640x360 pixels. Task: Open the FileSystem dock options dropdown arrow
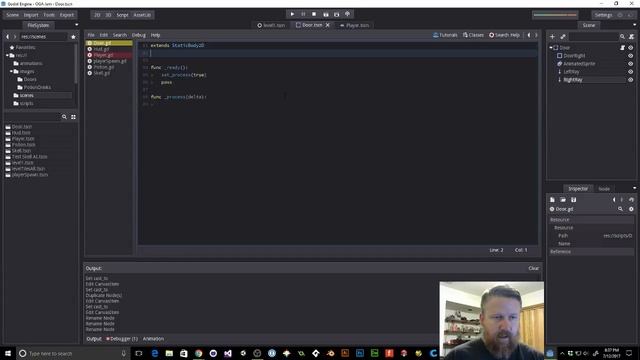point(77,25)
